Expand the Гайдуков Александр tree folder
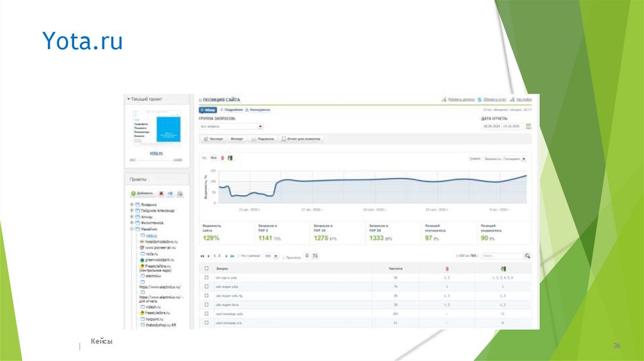This screenshot has width=644, height=361. click(132, 211)
